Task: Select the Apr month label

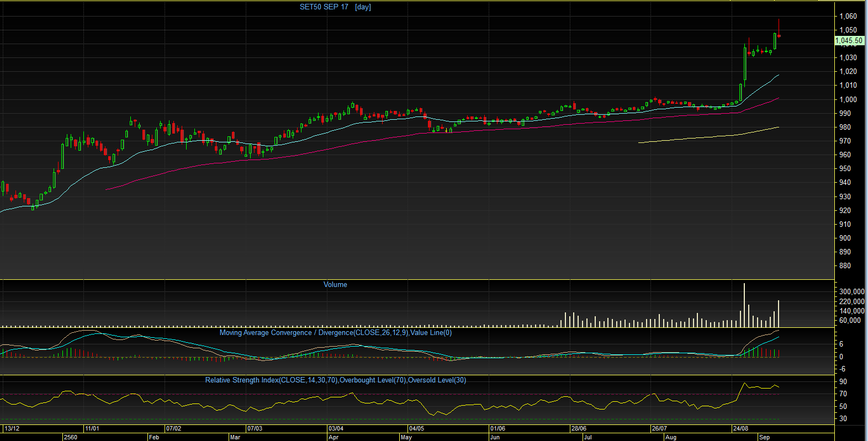Action: [x=334, y=438]
